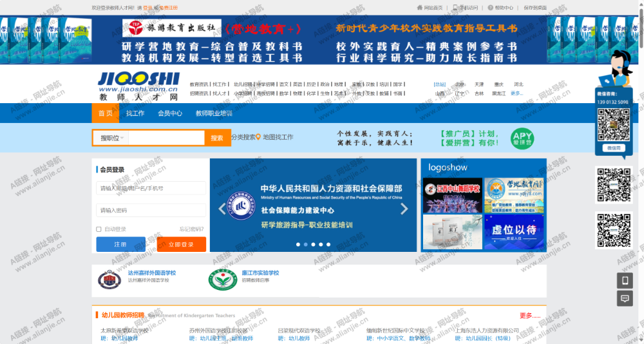
Task: Open the 教育资讯 category link
Action: tap(199, 84)
